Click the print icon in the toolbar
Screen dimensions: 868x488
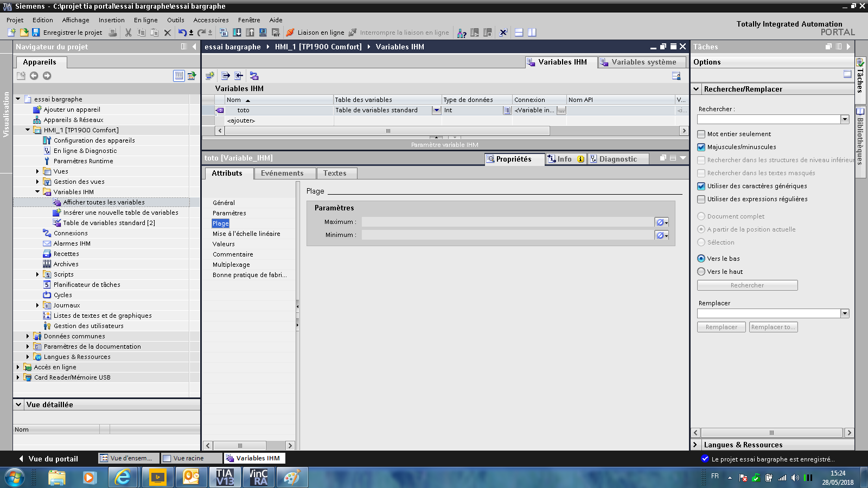pos(113,33)
